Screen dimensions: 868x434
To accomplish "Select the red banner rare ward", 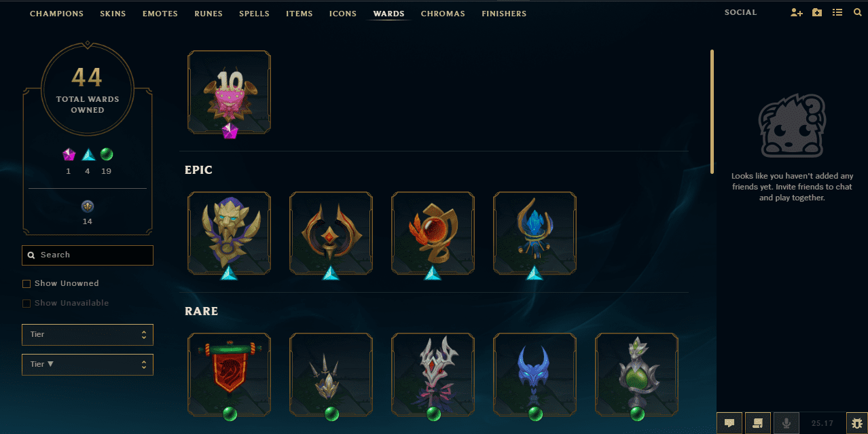I will pyautogui.click(x=230, y=374).
